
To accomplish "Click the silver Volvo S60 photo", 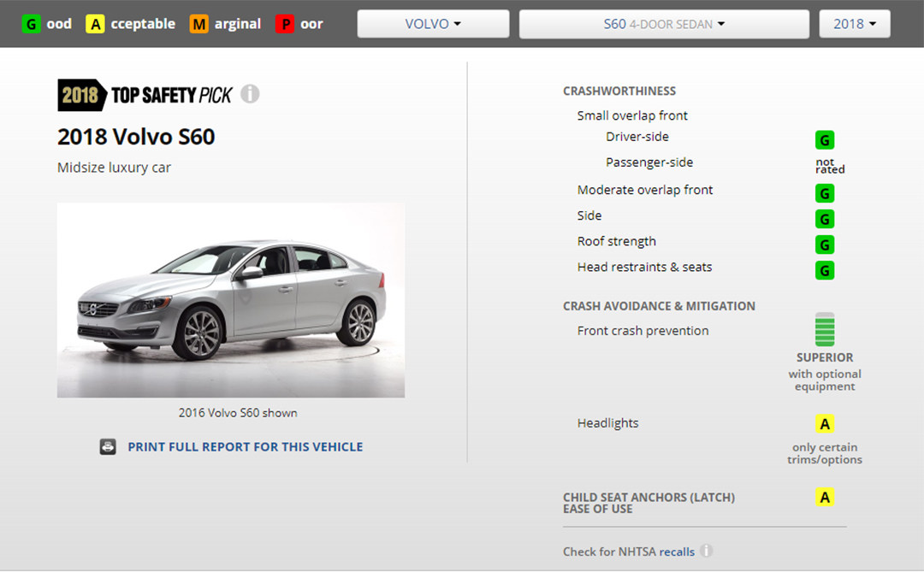I will point(231,300).
